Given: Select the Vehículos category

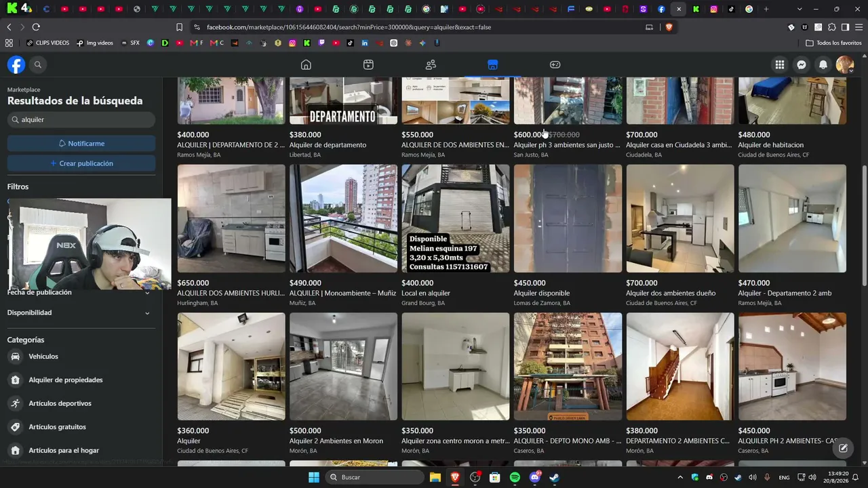Looking at the screenshot, I should tap(79, 357).
